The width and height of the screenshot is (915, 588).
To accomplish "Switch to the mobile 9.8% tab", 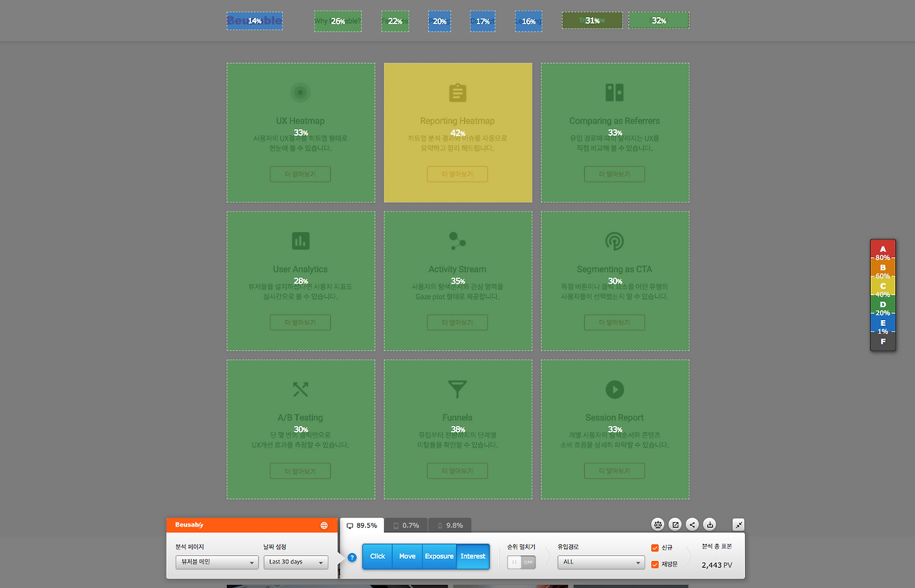I will [x=450, y=526].
